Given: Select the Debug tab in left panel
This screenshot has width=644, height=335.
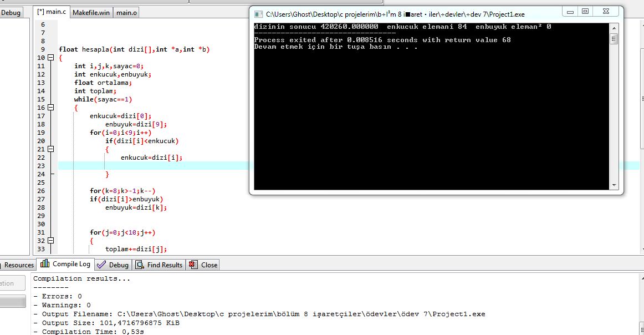Looking at the screenshot, I should click(11, 13).
